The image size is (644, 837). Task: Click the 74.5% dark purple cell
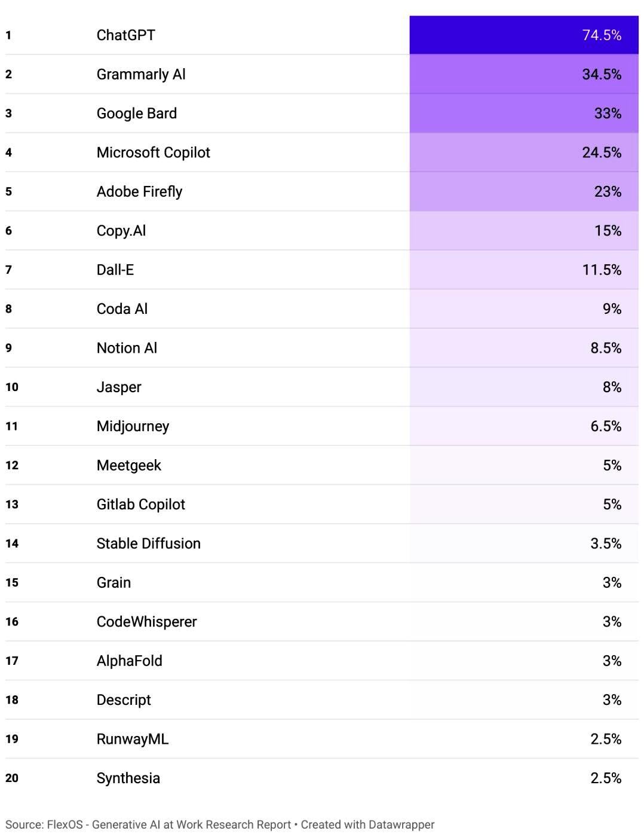(x=523, y=35)
